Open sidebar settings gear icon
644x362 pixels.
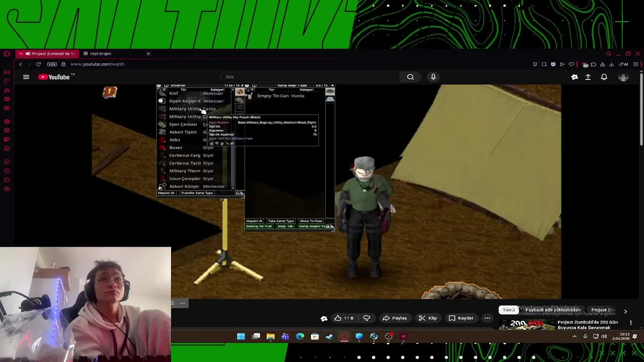[7, 189]
